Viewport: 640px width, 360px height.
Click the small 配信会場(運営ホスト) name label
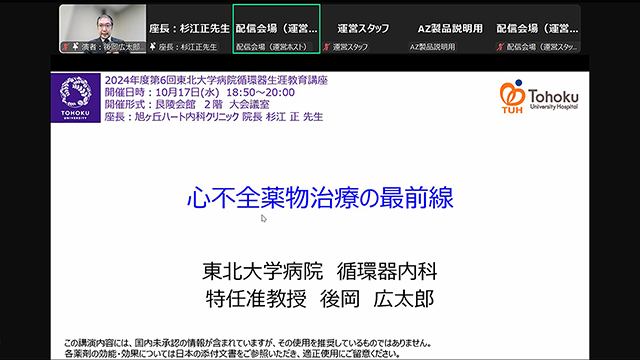[x=271, y=47]
